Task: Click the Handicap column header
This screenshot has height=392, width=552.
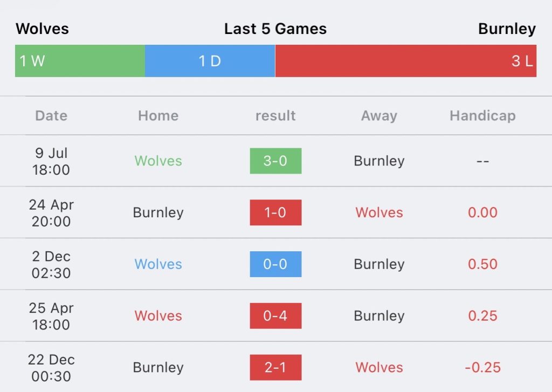Action: pyautogui.click(x=482, y=115)
